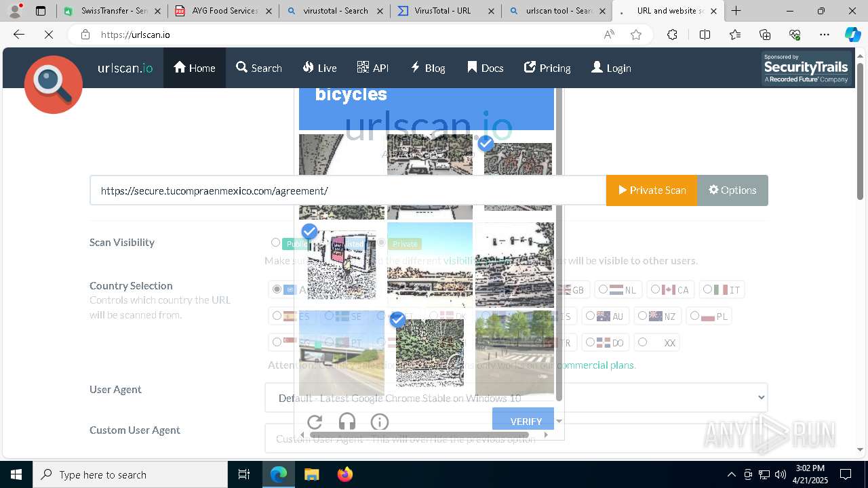The width and height of the screenshot is (868, 488).
Task: Select NZ country radio button
Action: 642,316
